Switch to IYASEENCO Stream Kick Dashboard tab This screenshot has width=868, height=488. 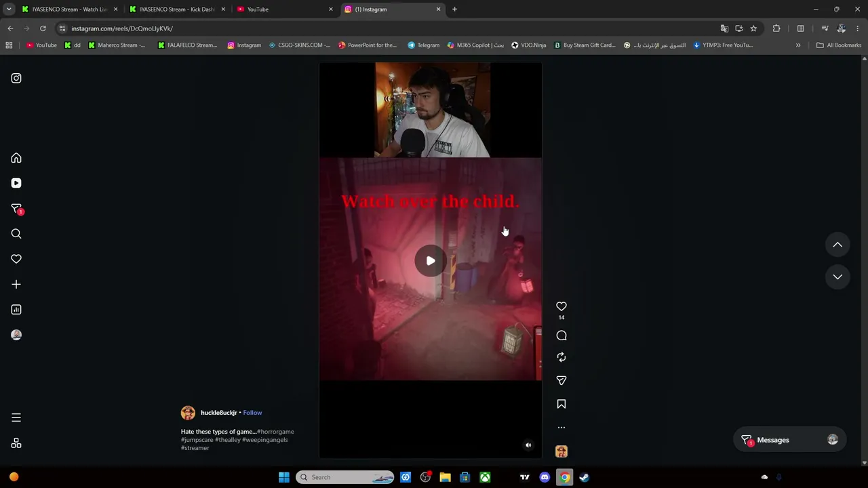click(176, 9)
